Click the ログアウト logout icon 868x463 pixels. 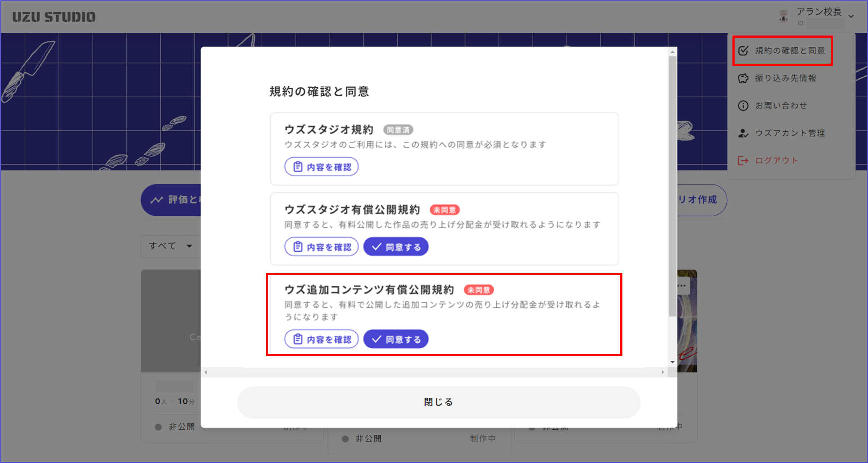click(743, 161)
